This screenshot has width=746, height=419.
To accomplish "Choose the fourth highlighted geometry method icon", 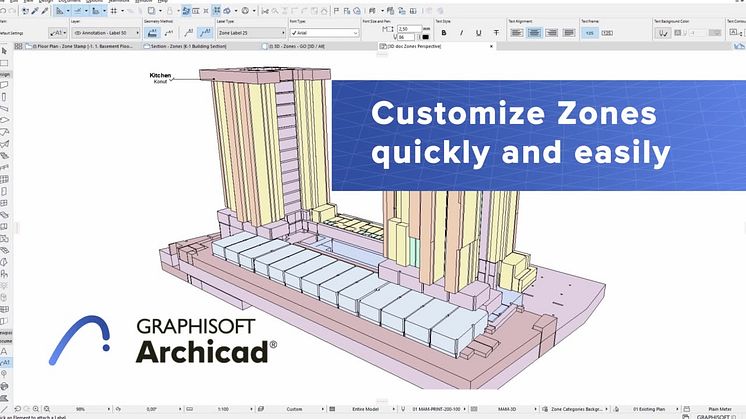I will (205, 33).
